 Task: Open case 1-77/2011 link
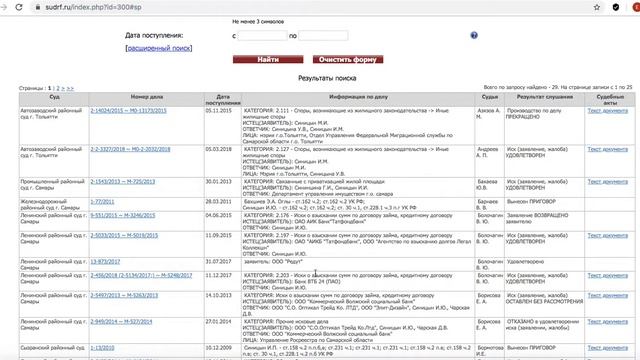point(102,202)
